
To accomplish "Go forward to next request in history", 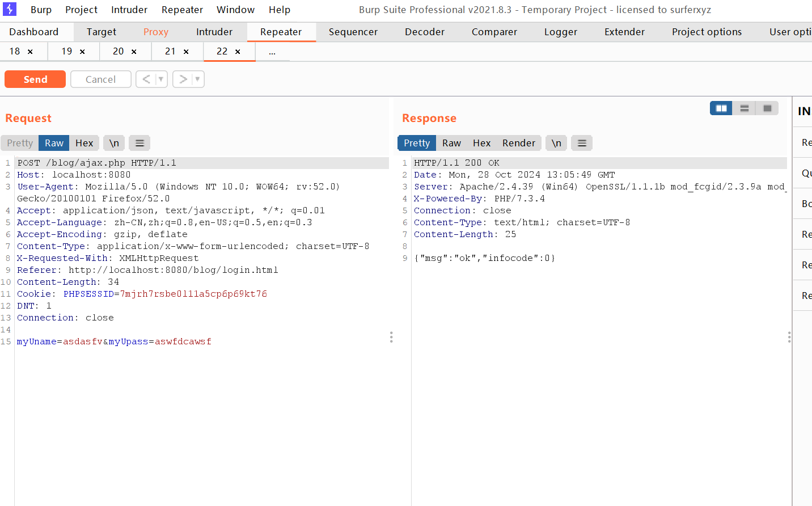I will (x=183, y=79).
